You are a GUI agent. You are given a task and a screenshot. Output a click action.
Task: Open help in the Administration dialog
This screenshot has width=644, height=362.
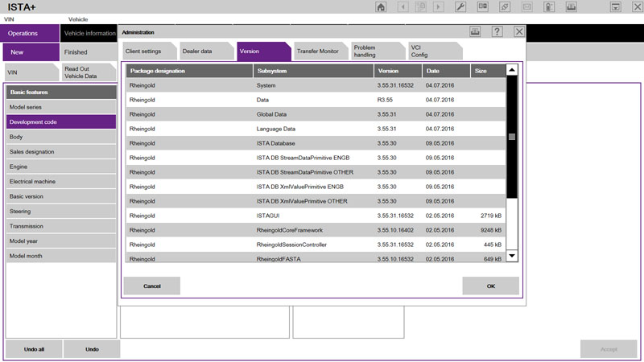coord(497,31)
